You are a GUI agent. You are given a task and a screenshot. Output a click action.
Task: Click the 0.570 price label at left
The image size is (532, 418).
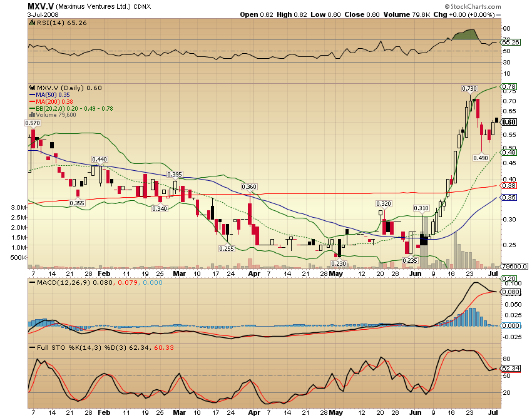[x=33, y=123]
